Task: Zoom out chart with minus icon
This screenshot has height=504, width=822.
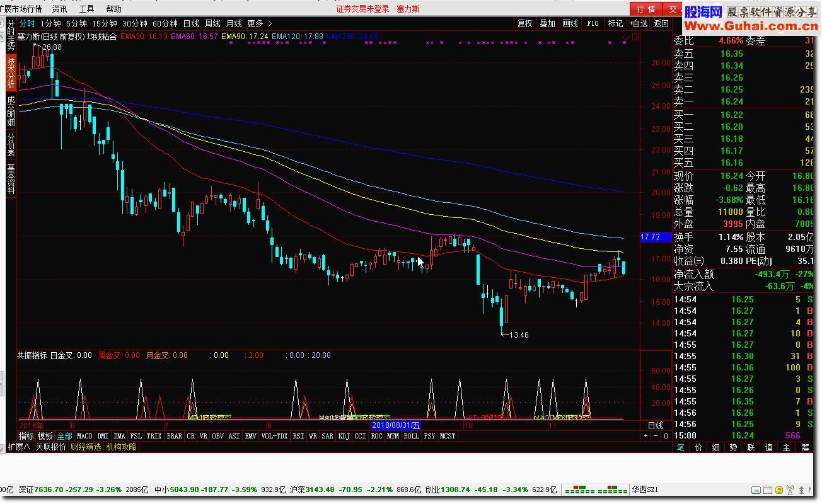Action: (656, 436)
